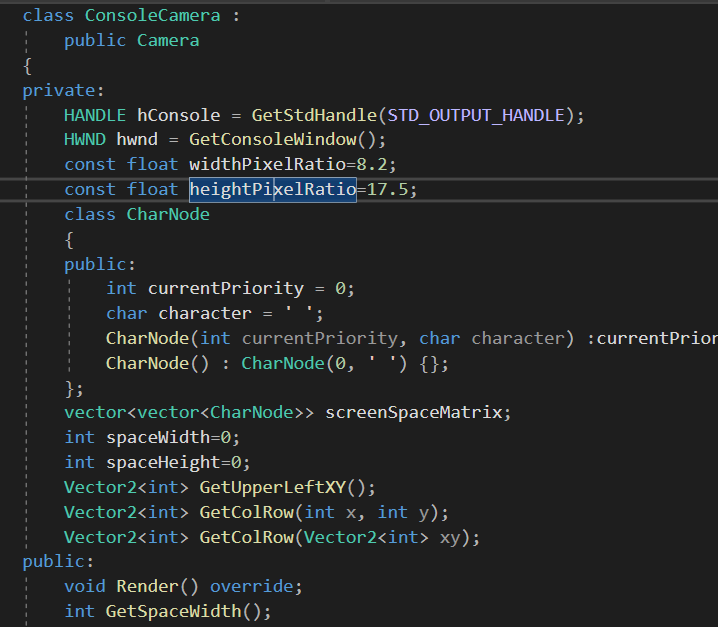Click the base class "Camera"
This screenshot has height=627, width=718.
tap(168, 40)
